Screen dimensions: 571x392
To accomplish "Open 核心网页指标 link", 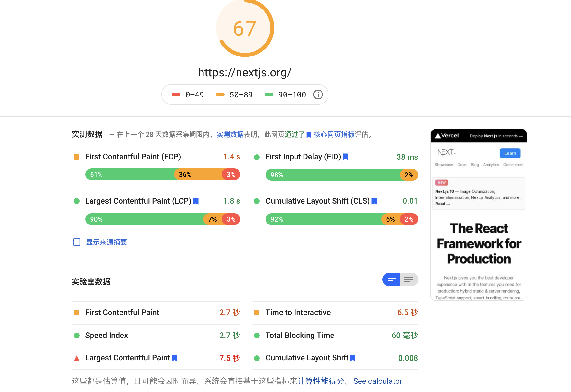I will [334, 135].
